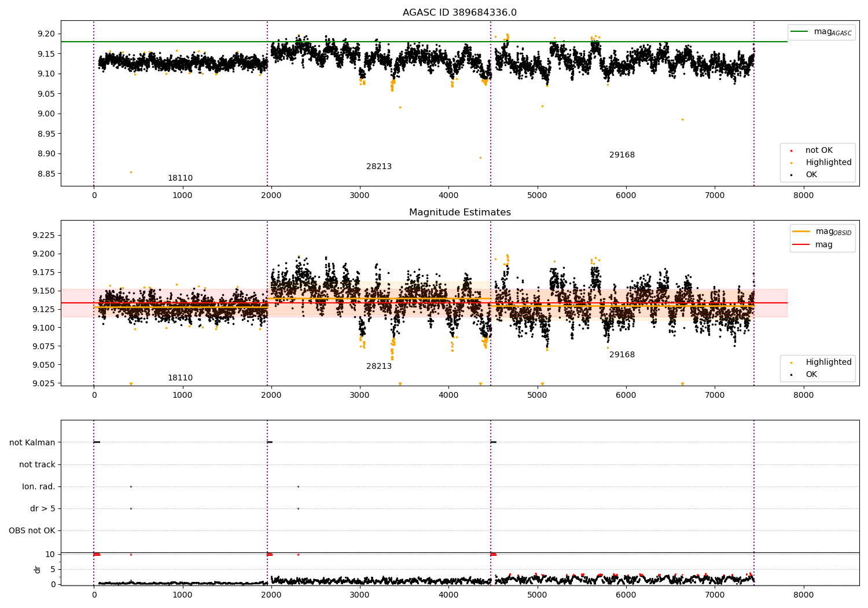Screen dimensions: 868x608
Task: Click the '18110' label in the middle plot
Action: (x=180, y=378)
